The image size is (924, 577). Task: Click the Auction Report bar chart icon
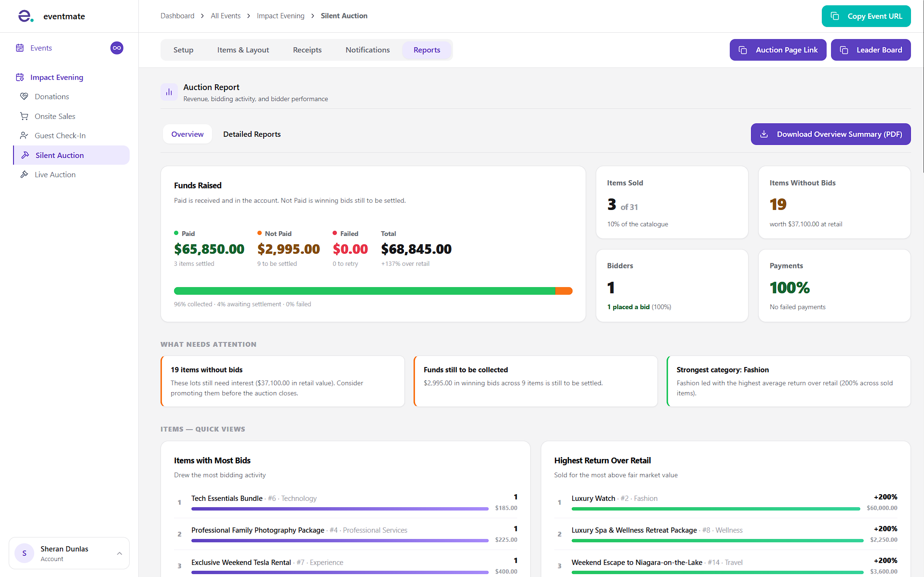point(169,92)
